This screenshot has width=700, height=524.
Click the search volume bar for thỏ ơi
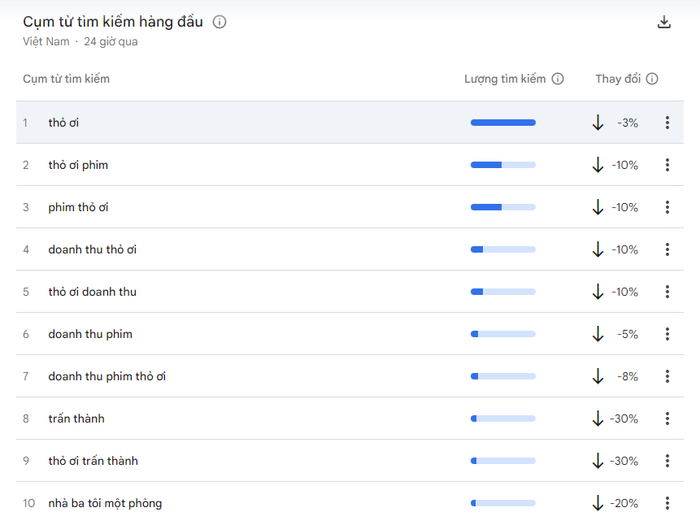click(x=503, y=123)
